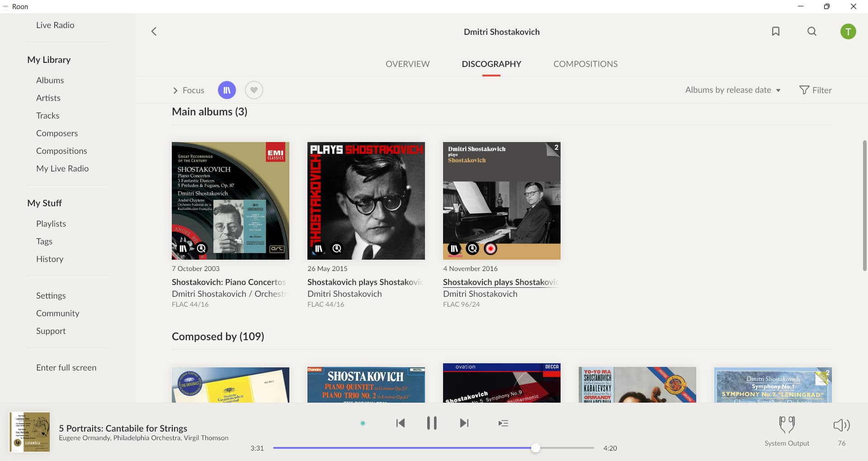Open Albums in My Library
Viewport: 868px width, 461px height.
tap(50, 80)
